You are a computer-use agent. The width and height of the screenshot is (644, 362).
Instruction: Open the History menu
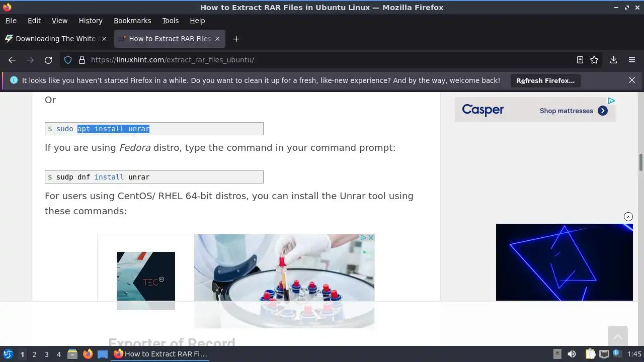[91, 21]
